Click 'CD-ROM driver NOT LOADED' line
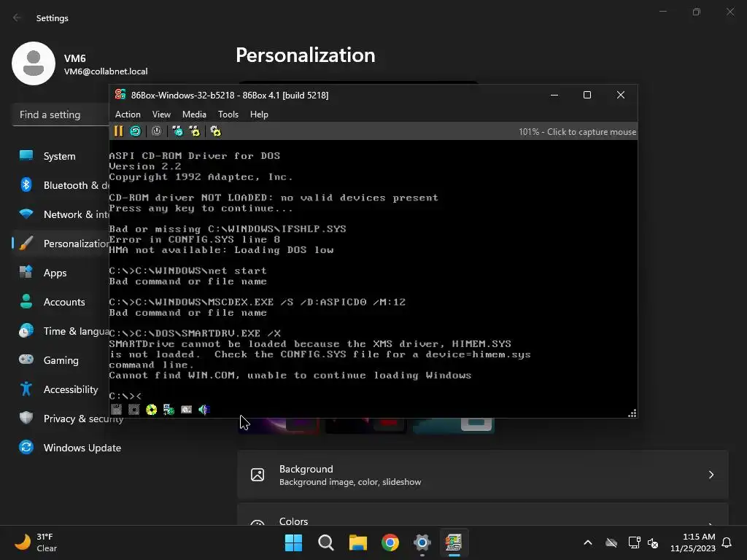Viewport: 747px width, 560px height. (274, 198)
